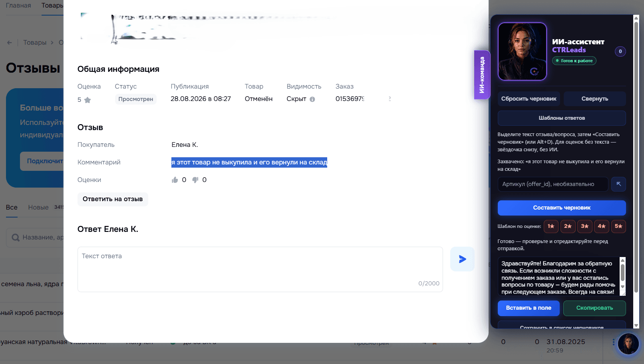Click the buyer name Елена К.

click(x=185, y=145)
